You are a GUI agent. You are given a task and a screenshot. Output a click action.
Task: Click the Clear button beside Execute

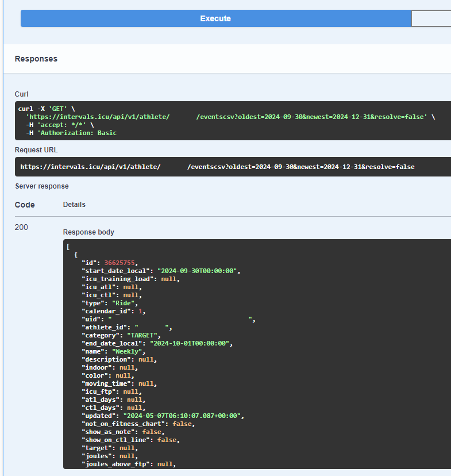pyautogui.click(x=431, y=18)
